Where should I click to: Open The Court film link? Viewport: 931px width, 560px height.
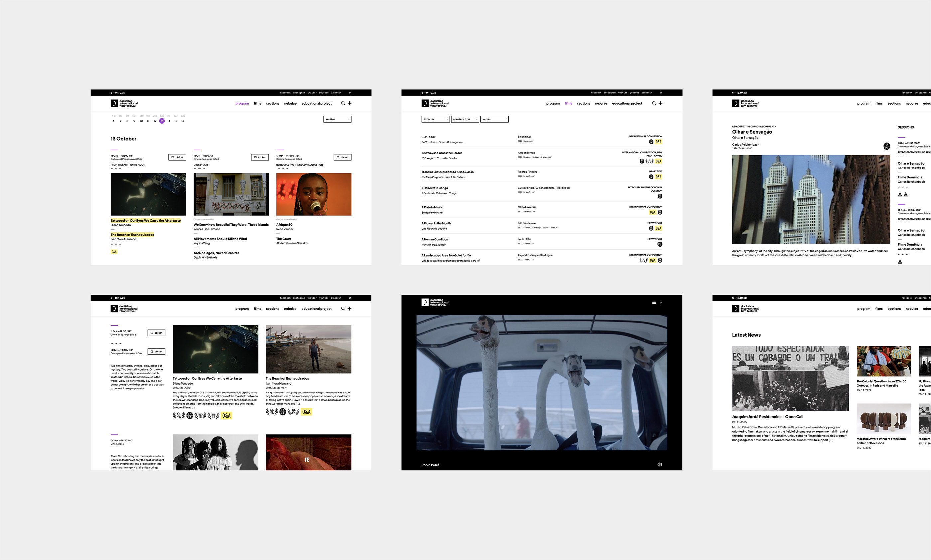[284, 239]
